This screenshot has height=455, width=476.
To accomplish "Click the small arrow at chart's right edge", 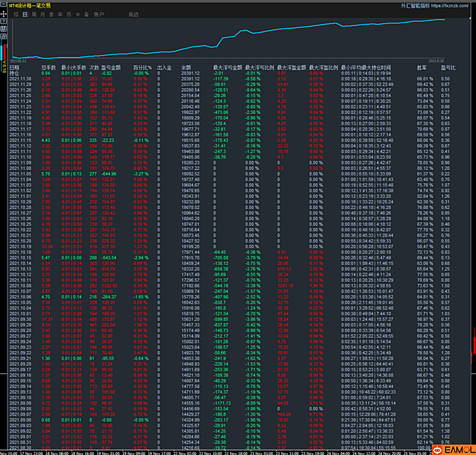I will (470, 18).
